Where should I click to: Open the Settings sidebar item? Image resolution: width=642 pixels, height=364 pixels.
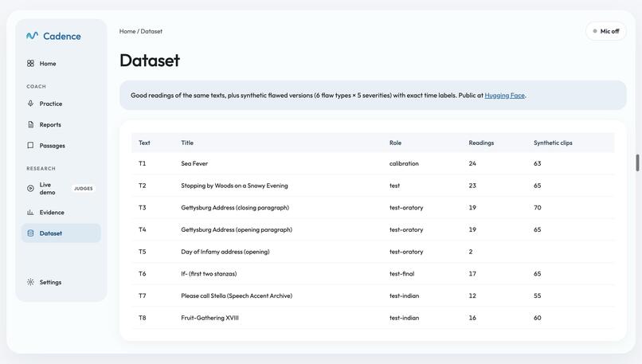click(x=61, y=282)
